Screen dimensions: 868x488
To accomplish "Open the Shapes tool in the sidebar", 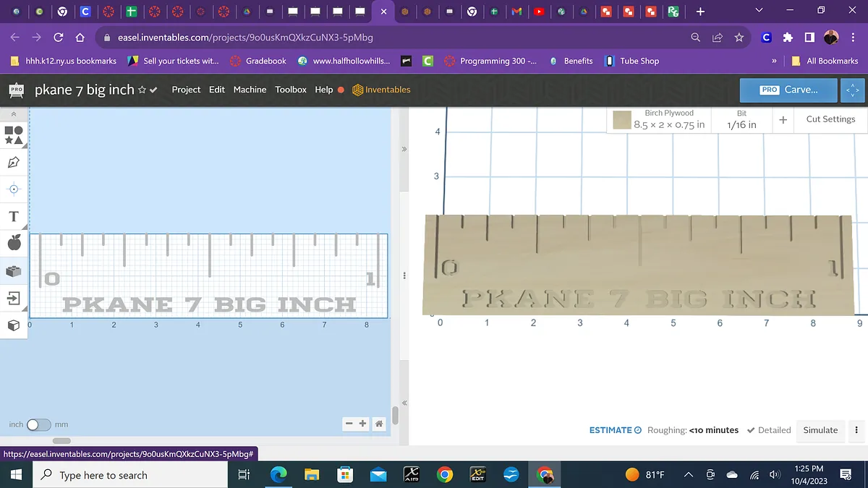I will pyautogui.click(x=14, y=134).
